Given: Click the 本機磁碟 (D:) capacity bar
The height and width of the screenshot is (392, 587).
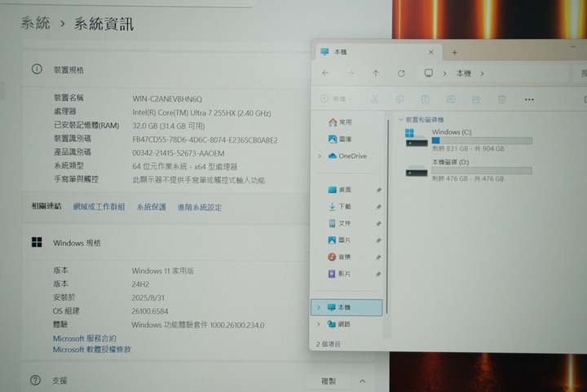Looking at the screenshot, I should pos(482,170).
